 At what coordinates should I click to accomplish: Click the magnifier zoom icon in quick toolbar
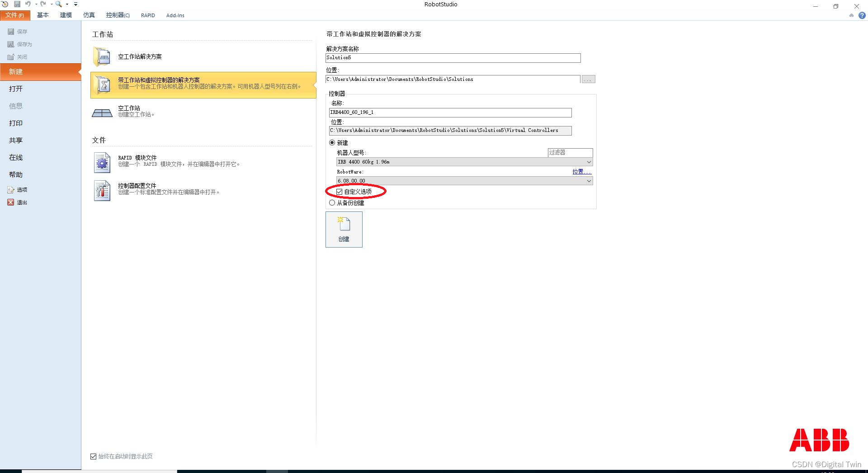point(58,4)
